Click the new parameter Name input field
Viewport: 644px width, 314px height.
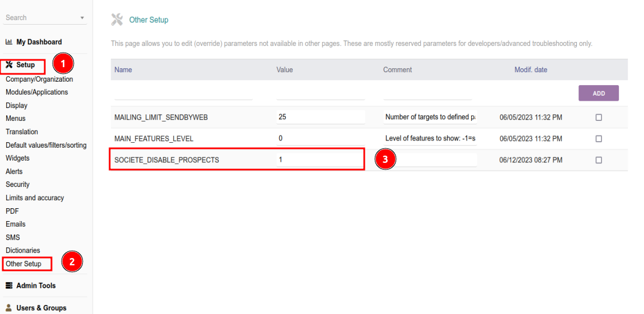[183, 93]
